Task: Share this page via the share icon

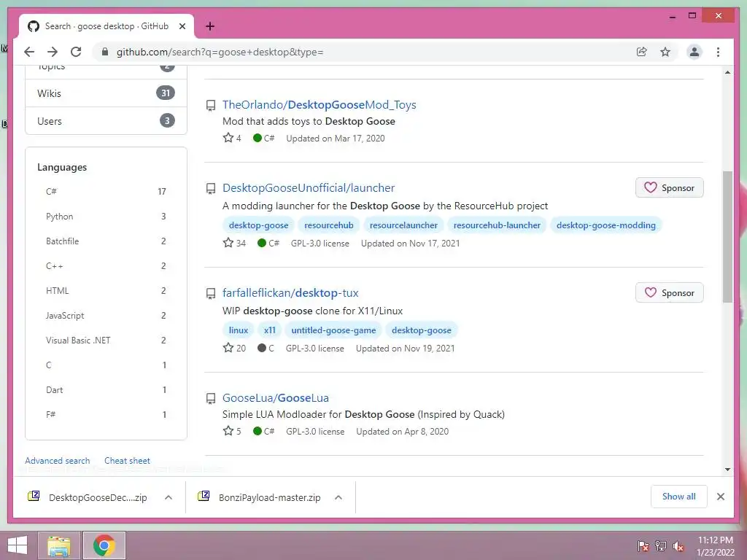Action: [x=642, y=52]
